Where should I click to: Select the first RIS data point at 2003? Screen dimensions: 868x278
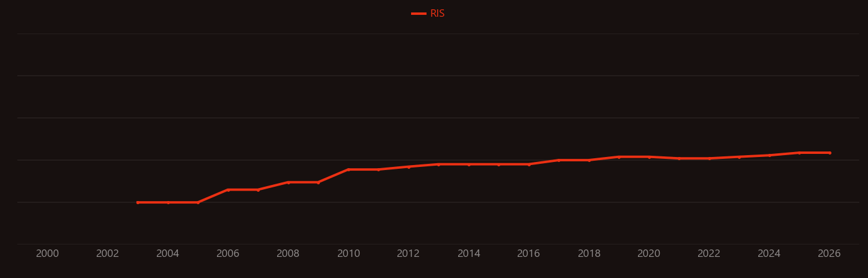coord(138,202)
